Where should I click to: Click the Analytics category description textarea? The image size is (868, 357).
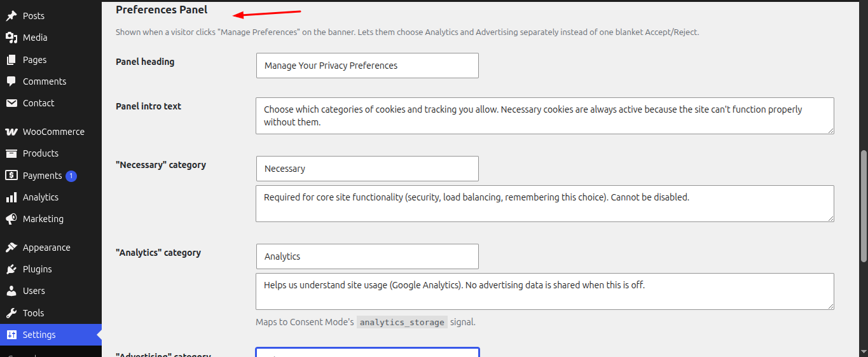point(545,291)
